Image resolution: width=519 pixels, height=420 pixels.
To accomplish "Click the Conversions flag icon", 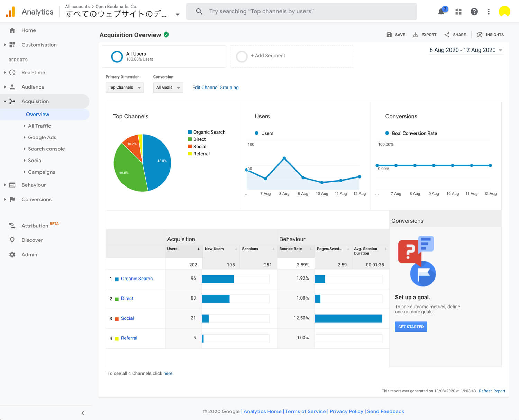I will (x=12, y=199).
